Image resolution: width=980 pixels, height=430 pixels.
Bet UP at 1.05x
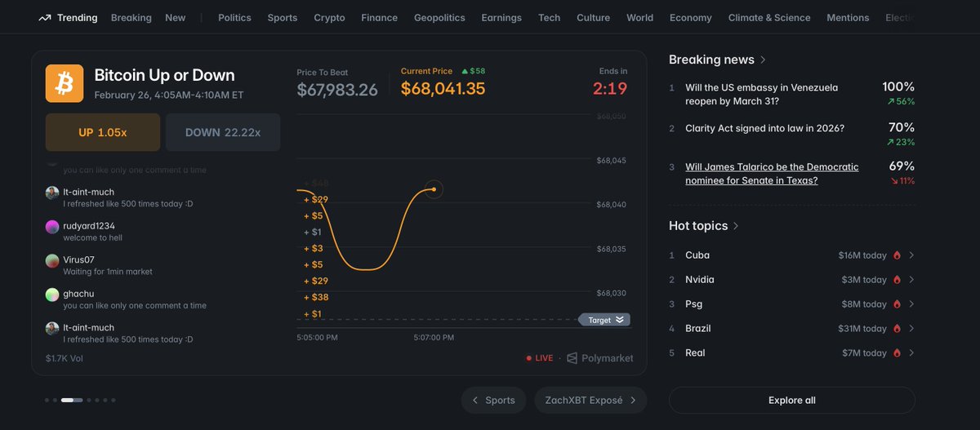103,132
